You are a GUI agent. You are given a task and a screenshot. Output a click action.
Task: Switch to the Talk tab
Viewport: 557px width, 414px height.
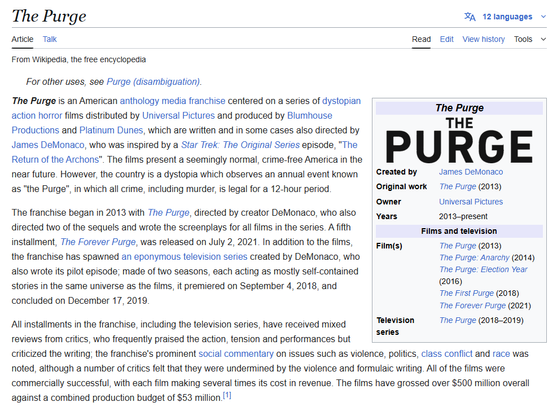(50, 39)
